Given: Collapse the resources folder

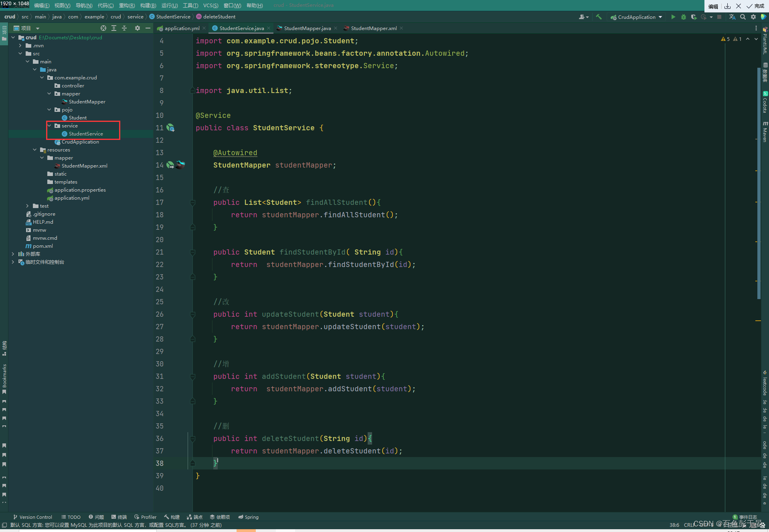Looking at the screenshot, I should pos(35,150).
